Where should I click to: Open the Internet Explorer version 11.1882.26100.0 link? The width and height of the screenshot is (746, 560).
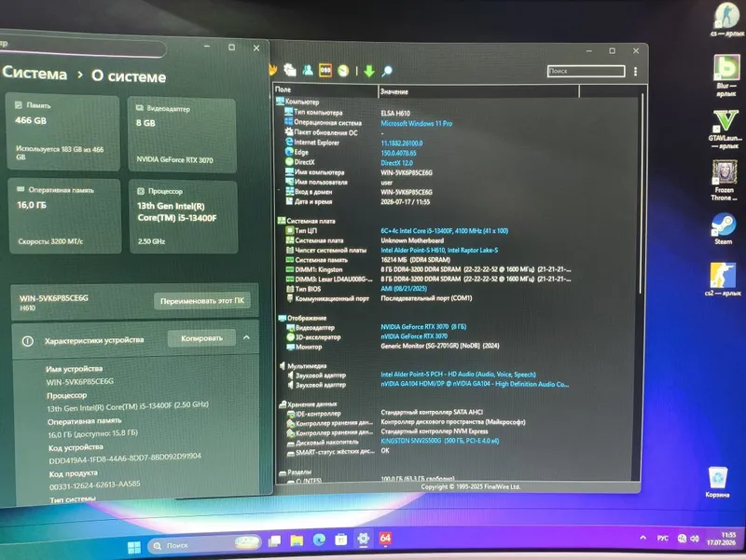click(402, 143)
